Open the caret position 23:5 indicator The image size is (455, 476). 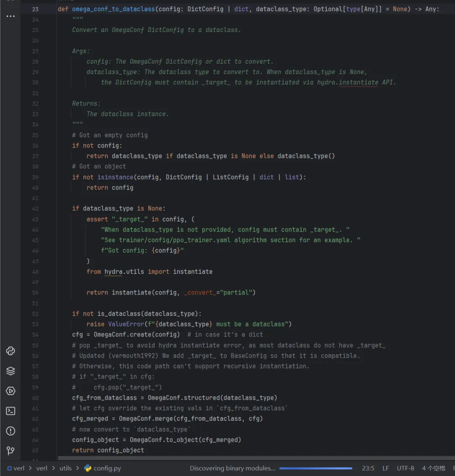coord(368,468)
